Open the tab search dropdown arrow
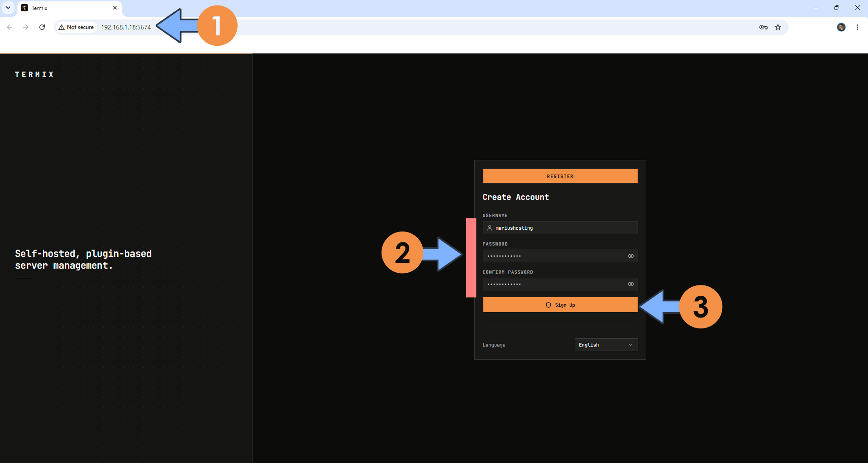Viewport: 868px width, 463px height. point(8,8)
